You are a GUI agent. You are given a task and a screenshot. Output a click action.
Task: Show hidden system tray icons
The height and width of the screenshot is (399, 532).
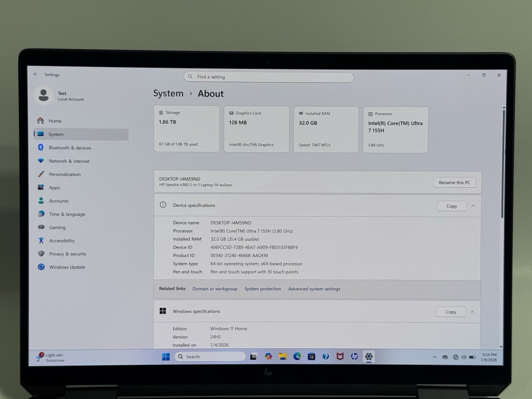tap(435, 357)
